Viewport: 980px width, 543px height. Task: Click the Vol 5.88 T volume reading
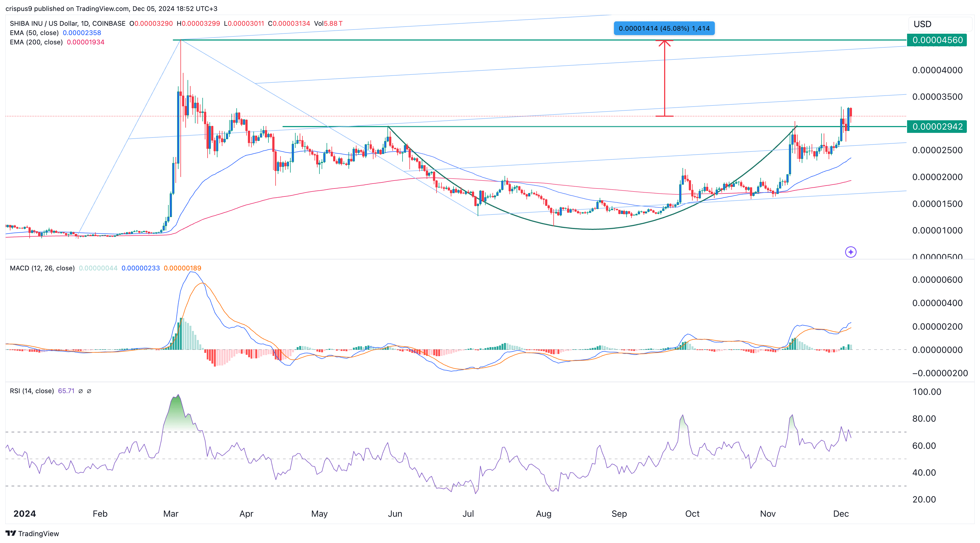coord(328,23)
